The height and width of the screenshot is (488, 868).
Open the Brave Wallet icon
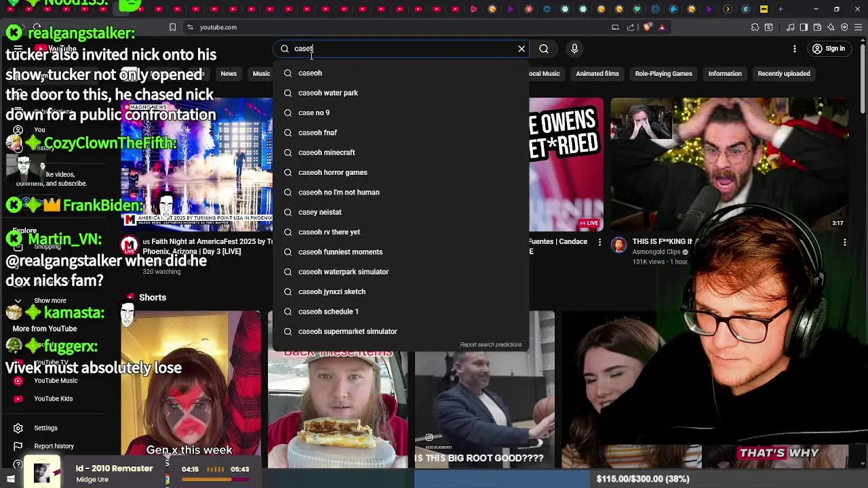point(817,27)
